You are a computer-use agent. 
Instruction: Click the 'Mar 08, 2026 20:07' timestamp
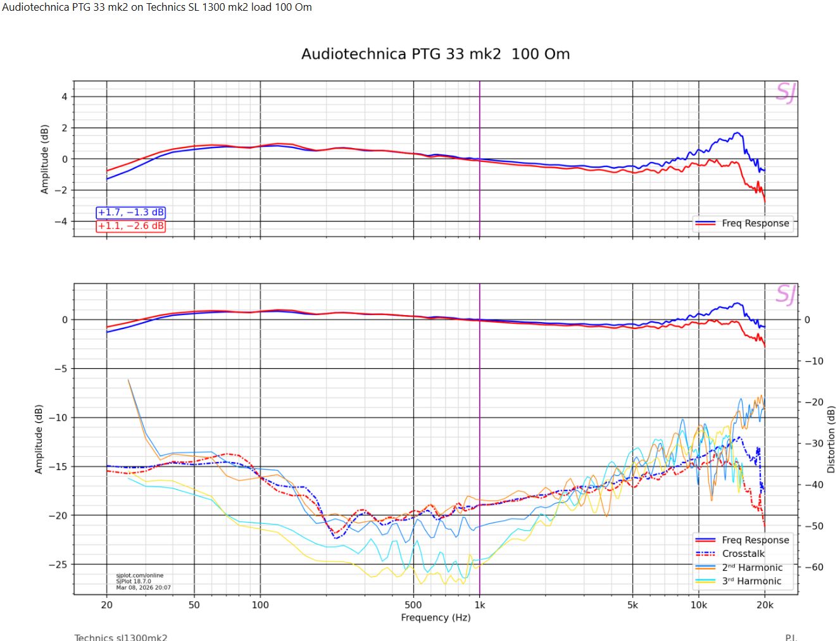(143, 587)
